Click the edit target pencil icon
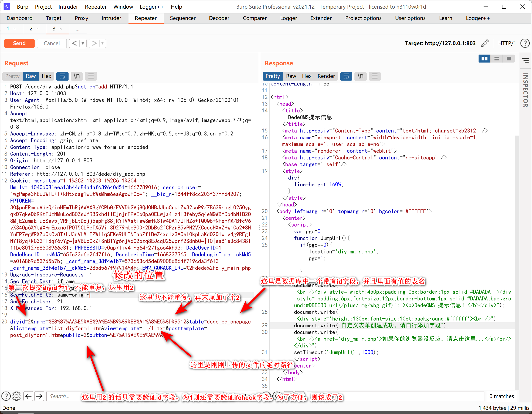Viewport: 532px width, 414px height. tap(485, 43)
